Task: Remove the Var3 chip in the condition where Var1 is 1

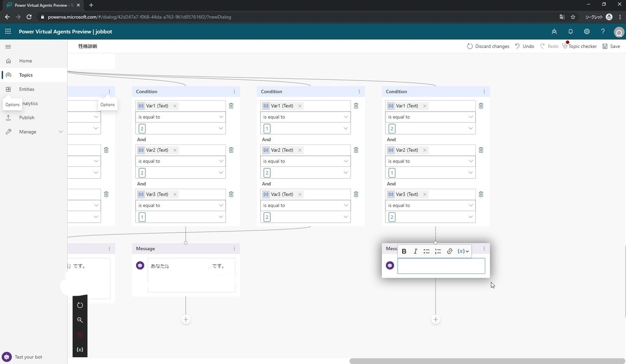Action: click(300, 195)
